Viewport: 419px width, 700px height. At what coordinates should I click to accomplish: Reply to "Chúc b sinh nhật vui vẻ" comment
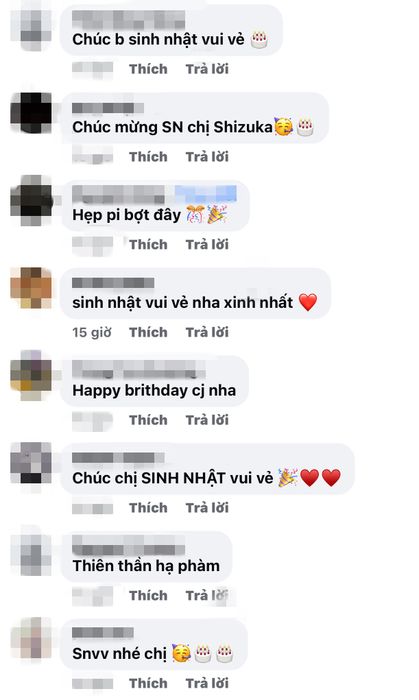(x=207, y=69)
